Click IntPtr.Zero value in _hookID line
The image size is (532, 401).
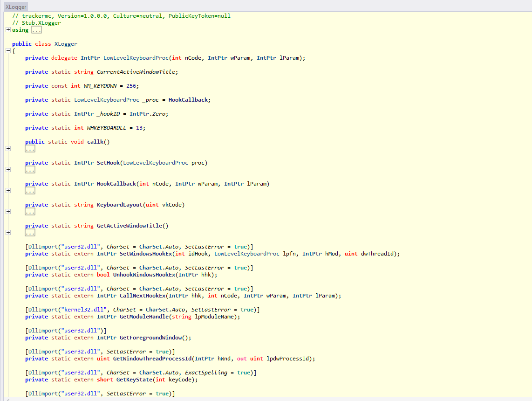click(x=147, y=114)
